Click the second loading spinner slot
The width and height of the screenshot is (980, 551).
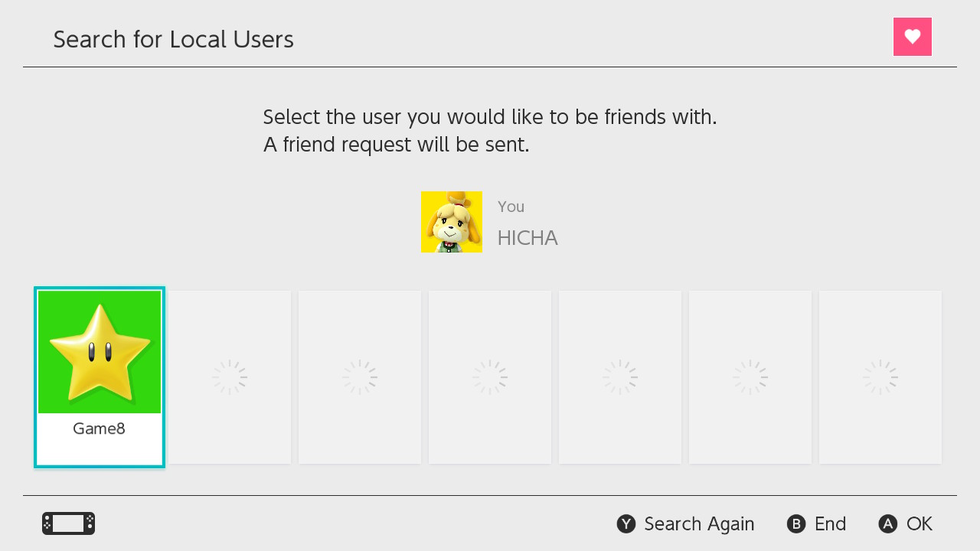(360, 377)
